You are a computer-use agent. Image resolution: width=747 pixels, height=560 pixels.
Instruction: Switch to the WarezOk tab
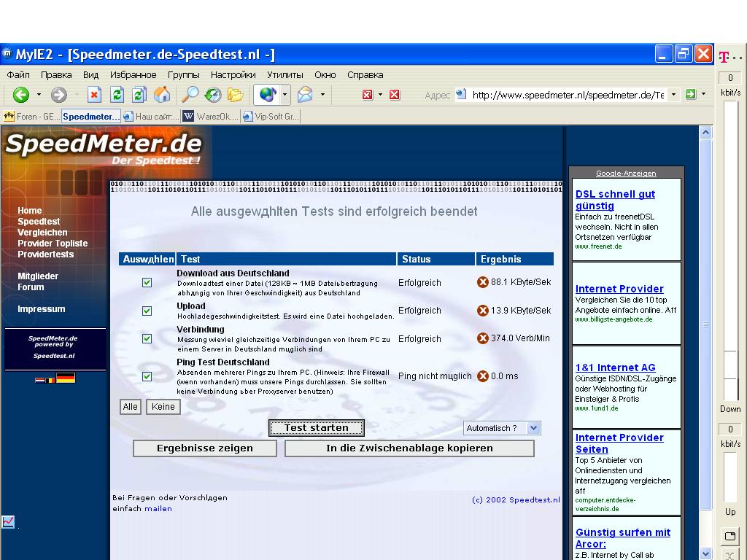[x=211, y=116]
